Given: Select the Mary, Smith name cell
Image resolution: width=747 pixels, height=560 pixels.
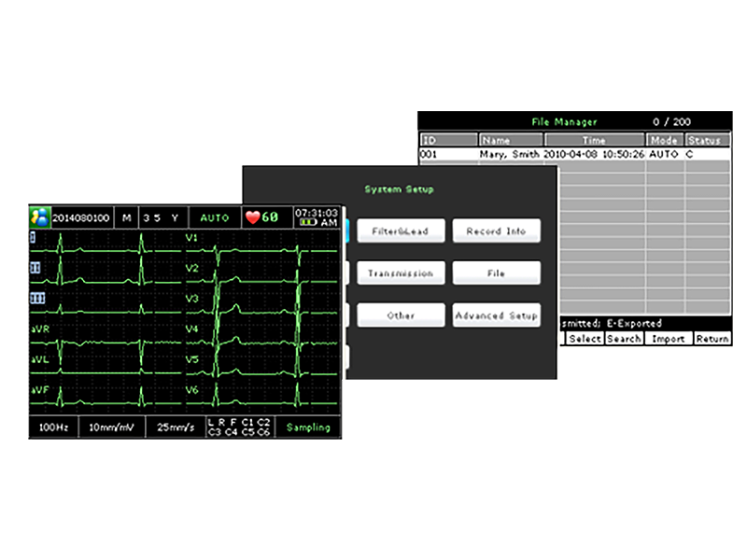Looking at the screenshot, I should click(x=509, y=154).
